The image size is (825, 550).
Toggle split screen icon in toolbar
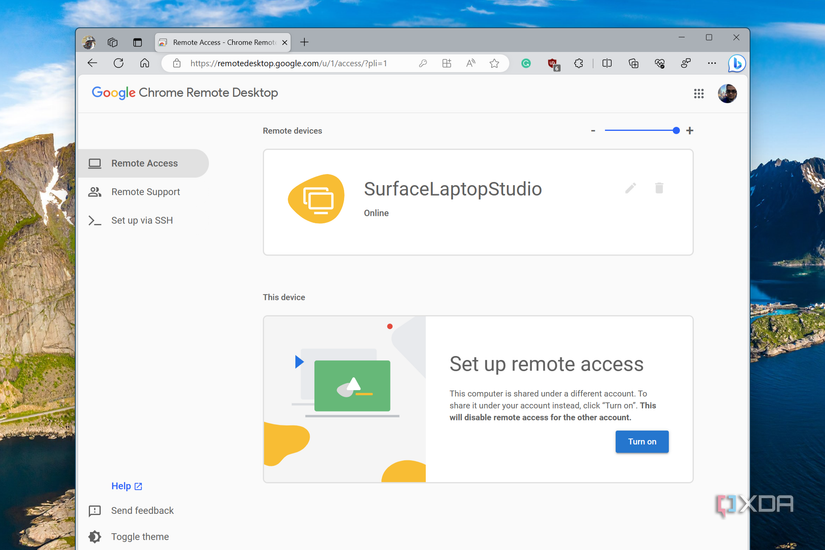[x=607, y=63]
